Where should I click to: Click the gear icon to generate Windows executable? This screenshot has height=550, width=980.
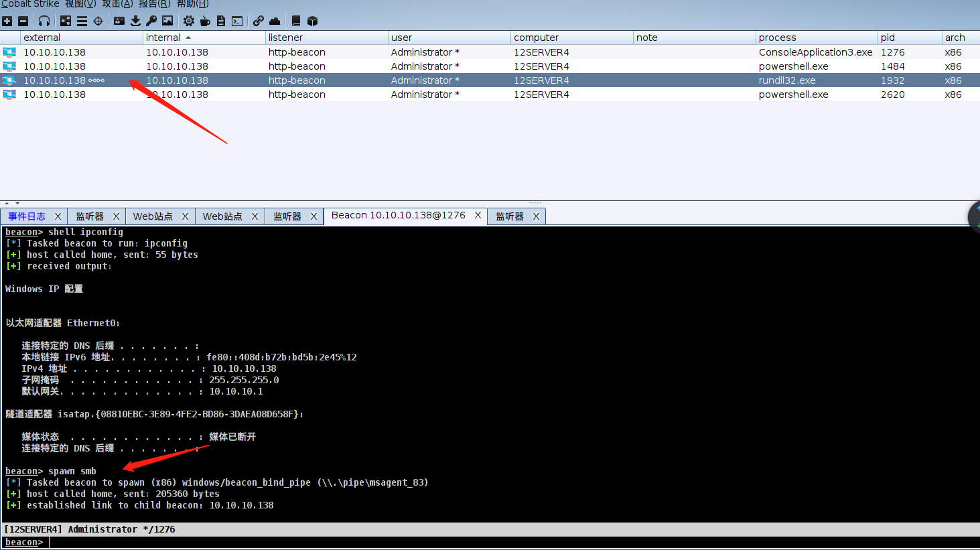click(189, 21)
